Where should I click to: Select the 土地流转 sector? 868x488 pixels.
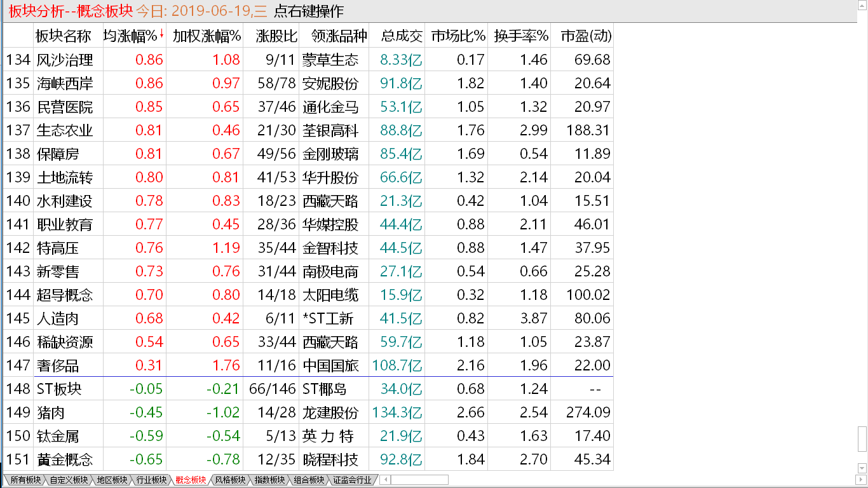click(x=65, y=177)
